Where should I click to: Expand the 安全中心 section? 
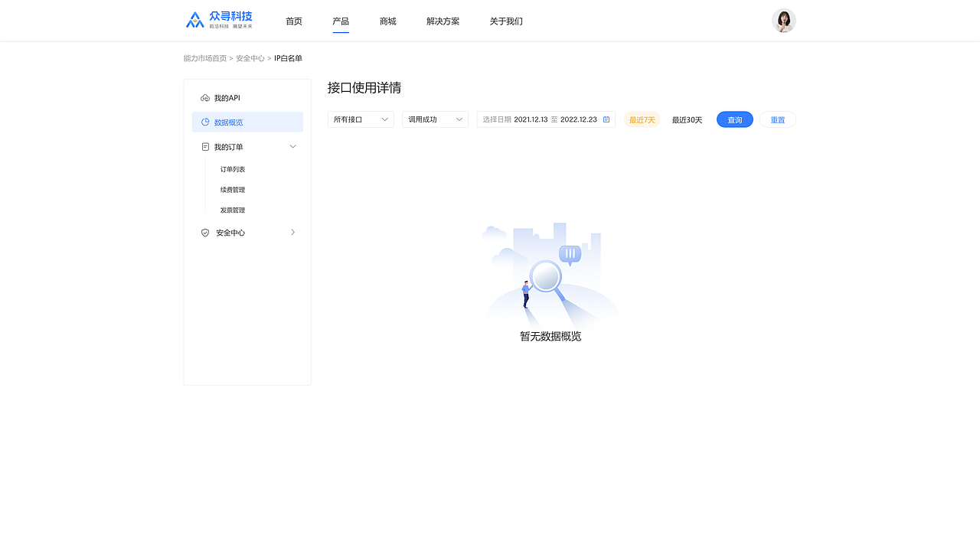pyautogui.click(x=292, y=232)
